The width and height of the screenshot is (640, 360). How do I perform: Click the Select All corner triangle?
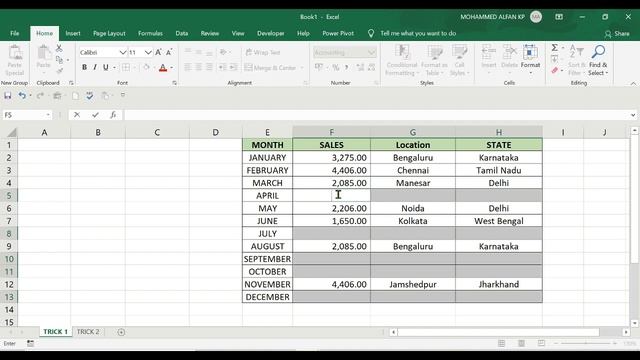12,133
